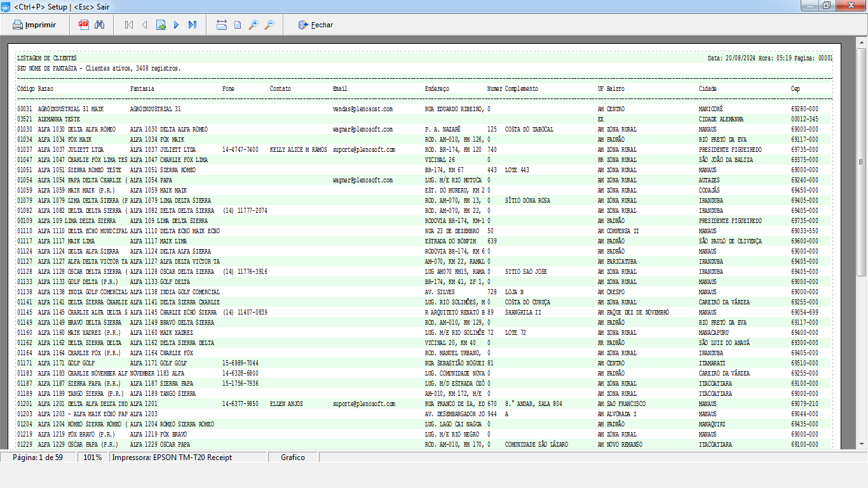
Task: Open the binoculars search tool
Action: pyautogui.click(x=99, y=25)
